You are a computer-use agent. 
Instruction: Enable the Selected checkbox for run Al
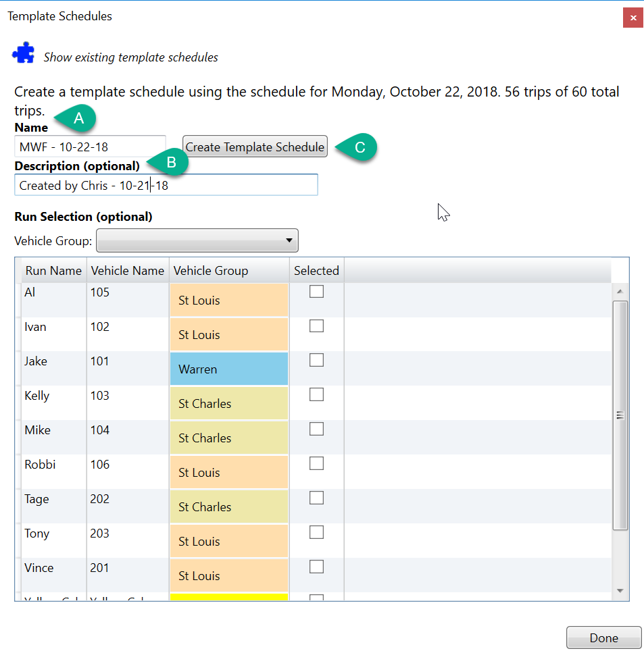[316, 291]
